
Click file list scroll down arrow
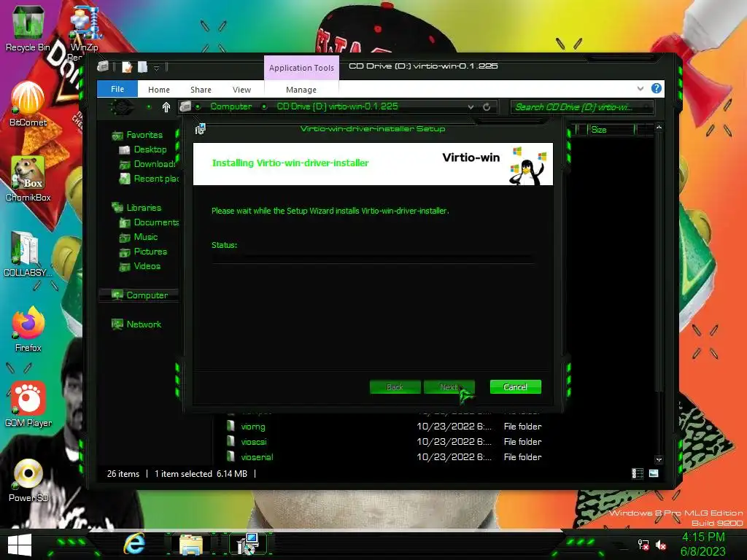(x=659, y=459)
